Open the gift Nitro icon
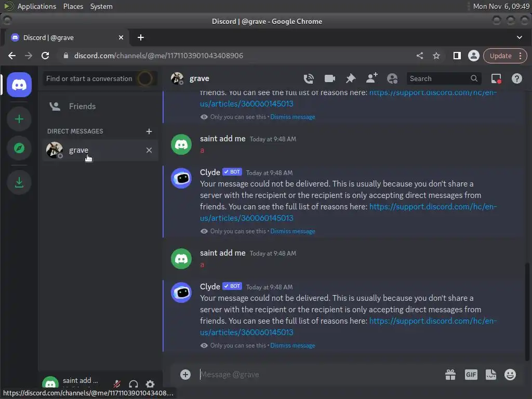The image size is (532, 399). click(450, 375)
